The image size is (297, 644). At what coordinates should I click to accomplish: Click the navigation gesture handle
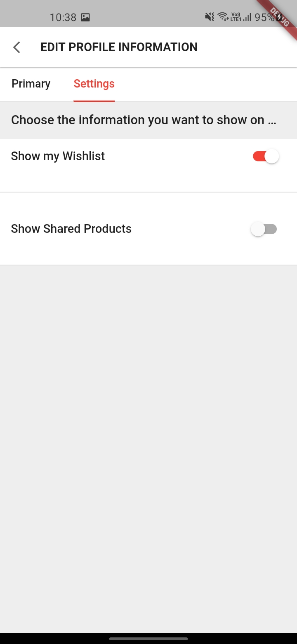(x=148, y=637)
